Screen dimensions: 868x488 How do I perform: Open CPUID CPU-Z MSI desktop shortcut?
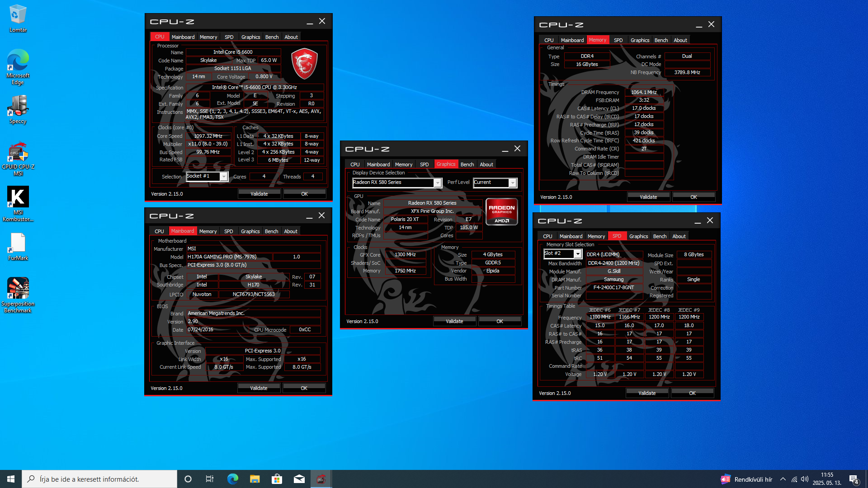tap(18, 159)
